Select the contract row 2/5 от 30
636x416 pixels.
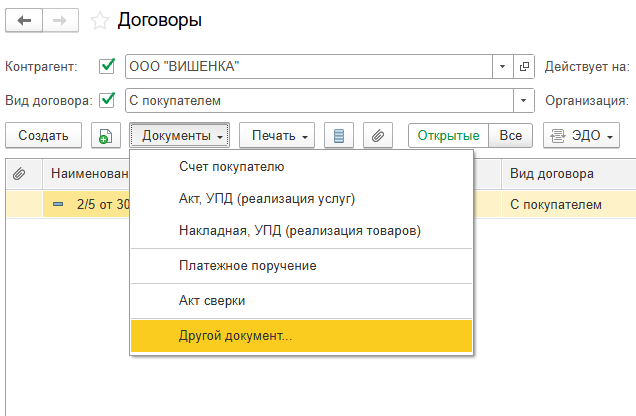pos(86,204)
